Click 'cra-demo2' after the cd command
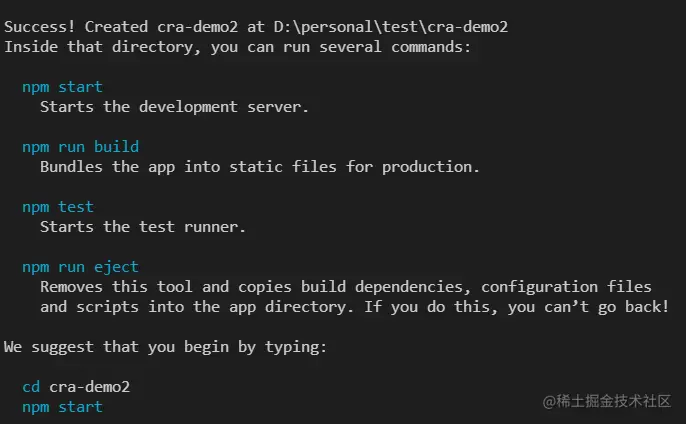This screenshot has width=686, height=424. [90, 387]
